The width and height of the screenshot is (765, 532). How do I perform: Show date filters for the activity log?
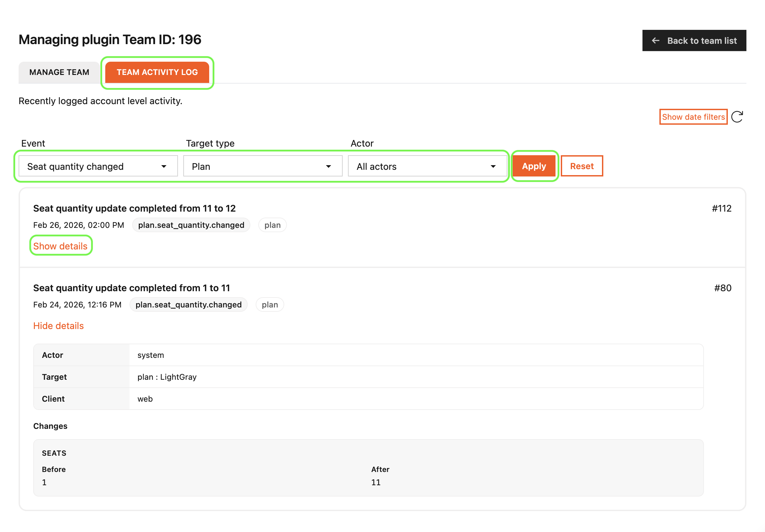[x=693, y=116]
